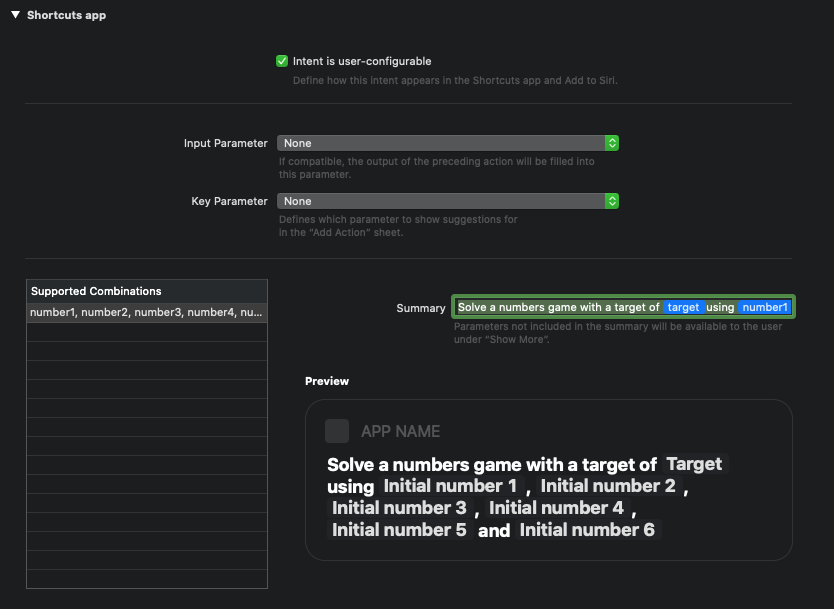Collapse the Shortcuts app section triangle
Image resolution: width=834 pixels, height=609 pixels.
point(15,15)
